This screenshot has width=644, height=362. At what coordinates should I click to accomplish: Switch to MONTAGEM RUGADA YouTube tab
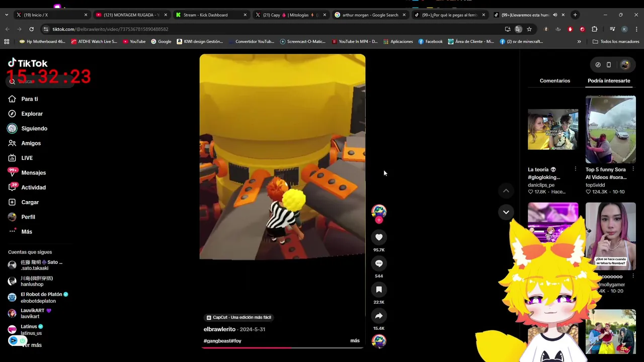(x=131, y=15)
